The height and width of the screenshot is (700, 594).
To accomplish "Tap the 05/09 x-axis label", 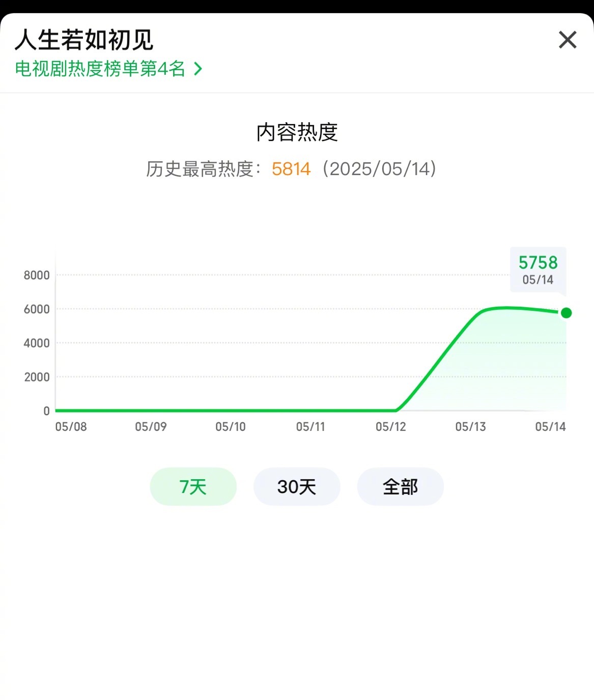I will (x=151, y=427).
